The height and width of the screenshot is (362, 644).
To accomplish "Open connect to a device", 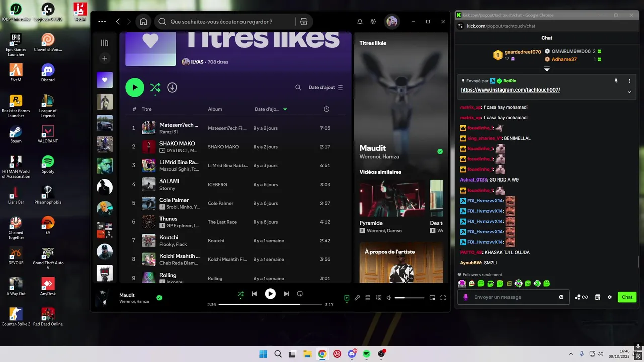I will pyautogui.click(x=379, y=298).
